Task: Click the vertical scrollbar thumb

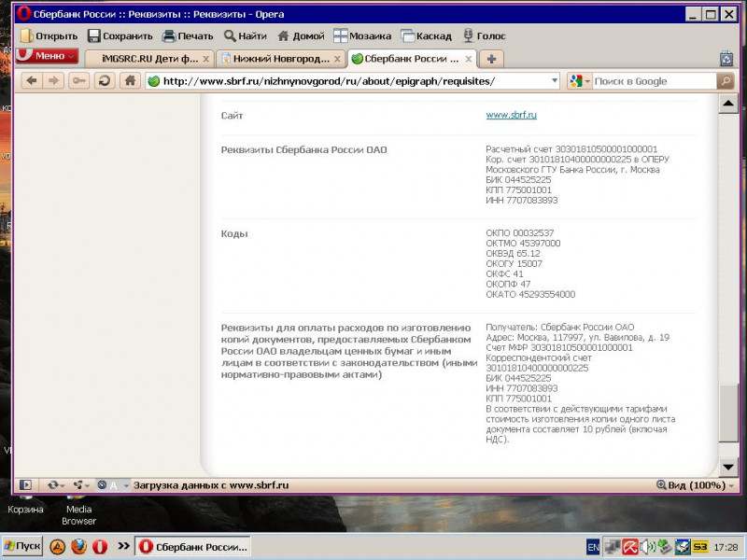Action: coord(728,413)
